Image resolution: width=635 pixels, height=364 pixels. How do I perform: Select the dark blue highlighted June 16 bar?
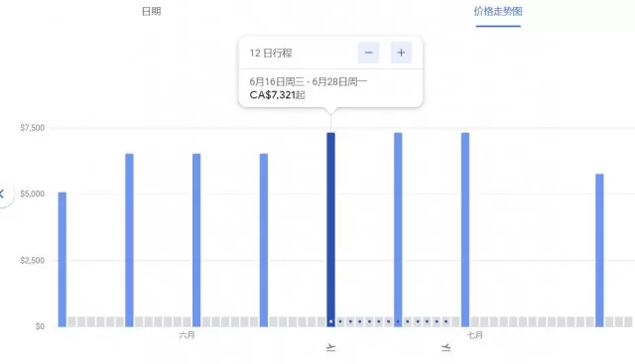[x=330, y=229]
